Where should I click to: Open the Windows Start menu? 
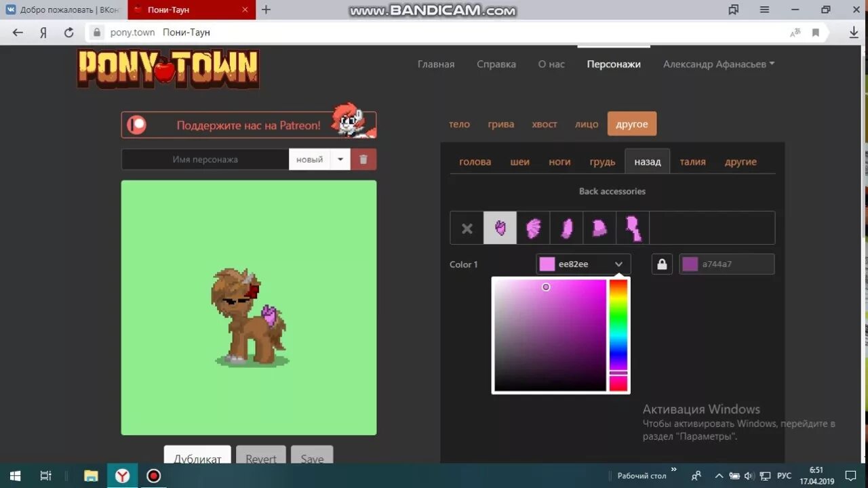[15, 476]
